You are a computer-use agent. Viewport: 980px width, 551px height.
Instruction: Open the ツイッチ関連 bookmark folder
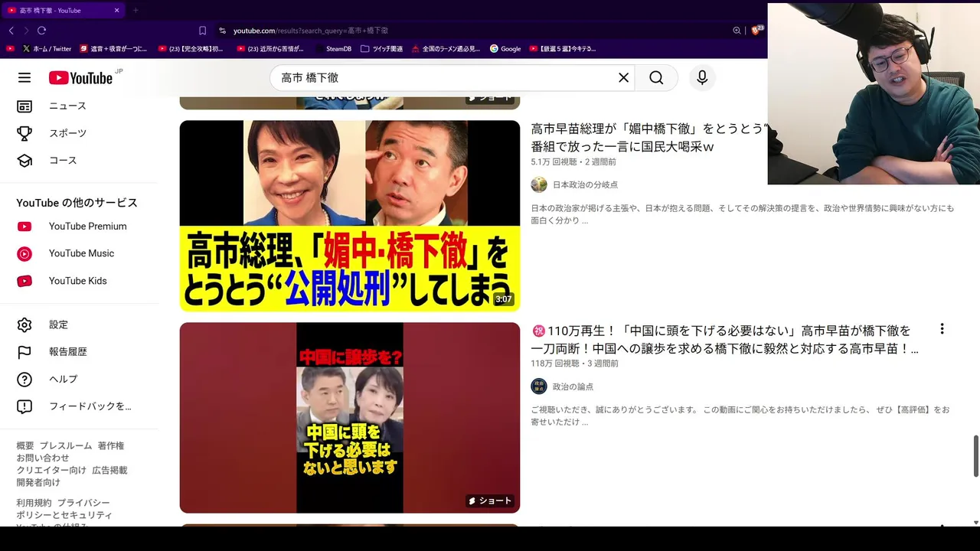381,49
